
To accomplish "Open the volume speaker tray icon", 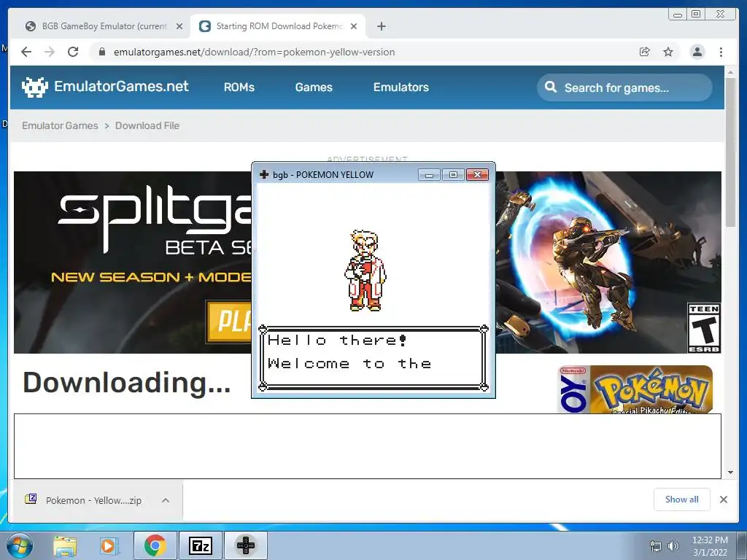I will [x=673, y=546].
